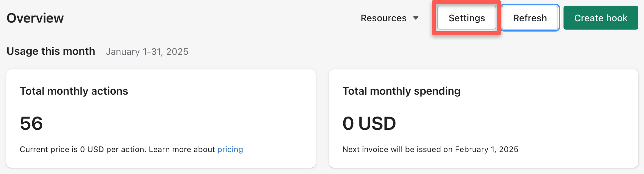Click the 0 USD spending amount

[x=369, y=123]
